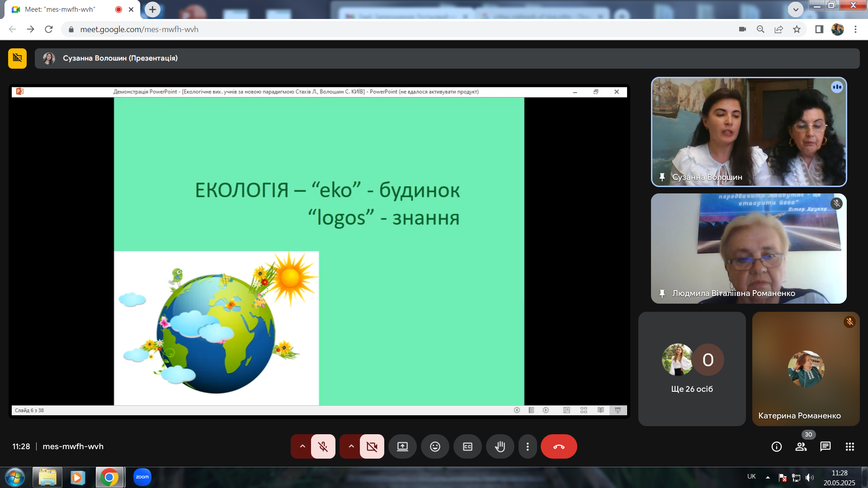Leave the call with red button
The height and width of the screenshot is (488, 868).
pyautogui.click(x=558, y=446)
